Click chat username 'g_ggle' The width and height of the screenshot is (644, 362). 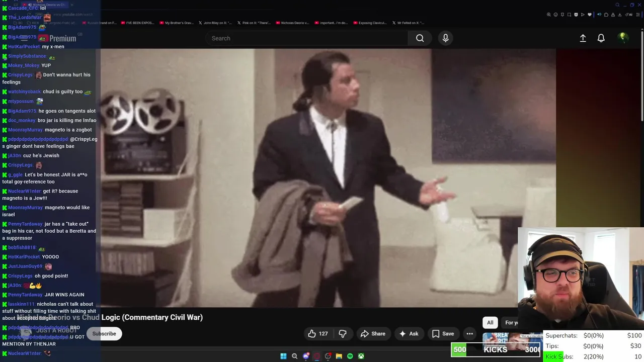15,174
